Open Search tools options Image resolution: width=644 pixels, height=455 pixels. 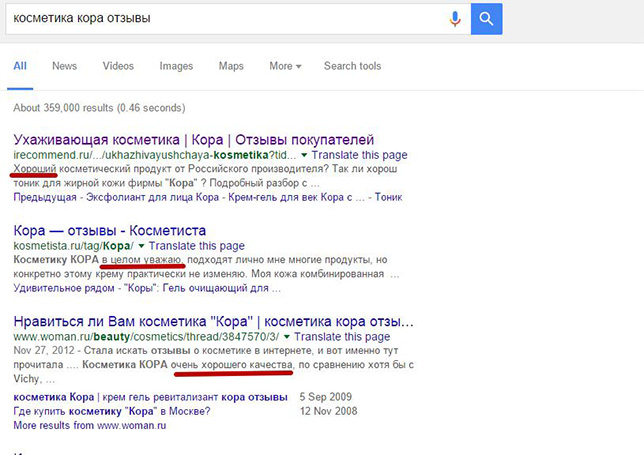coord(352,66)
